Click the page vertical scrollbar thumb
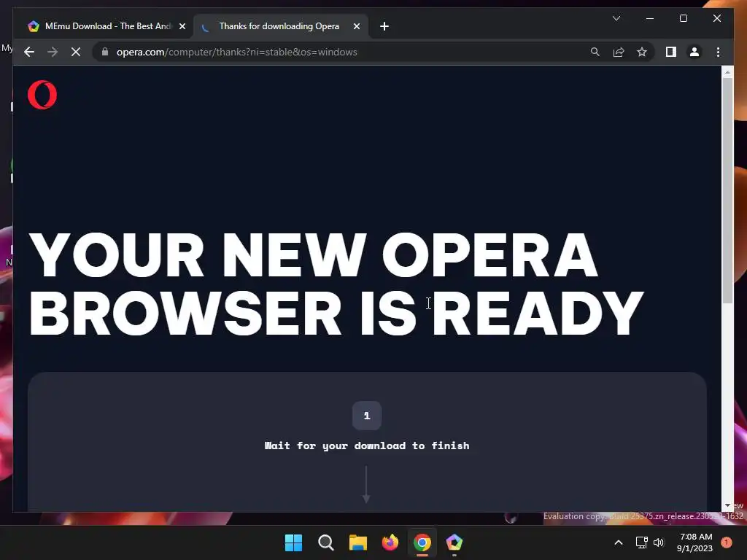This screenshot has height=560, width=747. point(727,190)
